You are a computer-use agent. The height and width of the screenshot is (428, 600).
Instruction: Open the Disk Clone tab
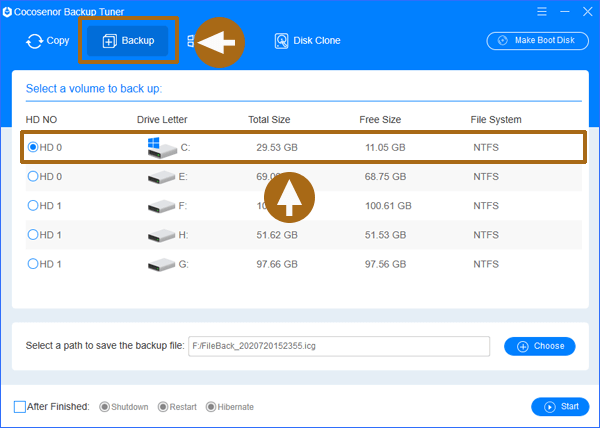click(x=308, y=41)
